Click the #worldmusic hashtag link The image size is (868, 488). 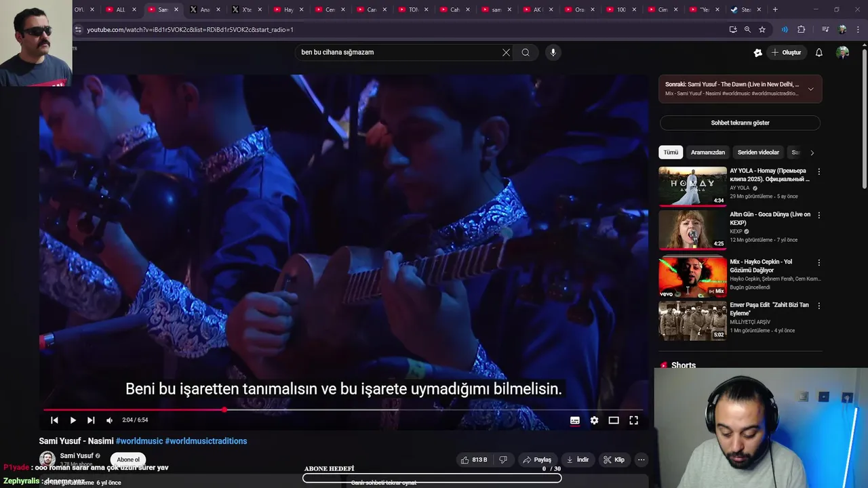coord(139,441)
